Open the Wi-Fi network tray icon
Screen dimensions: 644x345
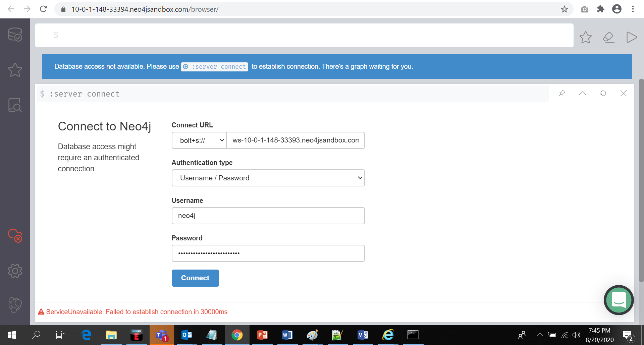565,335
